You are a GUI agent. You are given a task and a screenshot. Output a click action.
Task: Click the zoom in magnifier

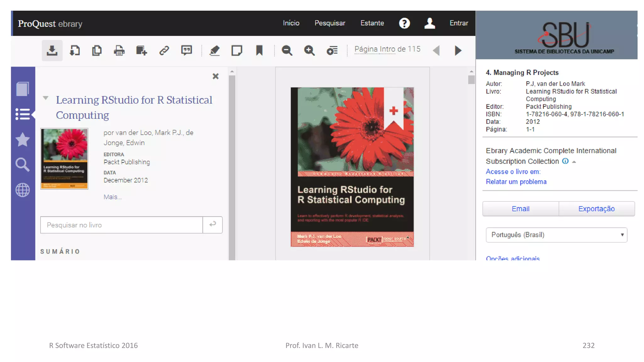tap(309, 50)
